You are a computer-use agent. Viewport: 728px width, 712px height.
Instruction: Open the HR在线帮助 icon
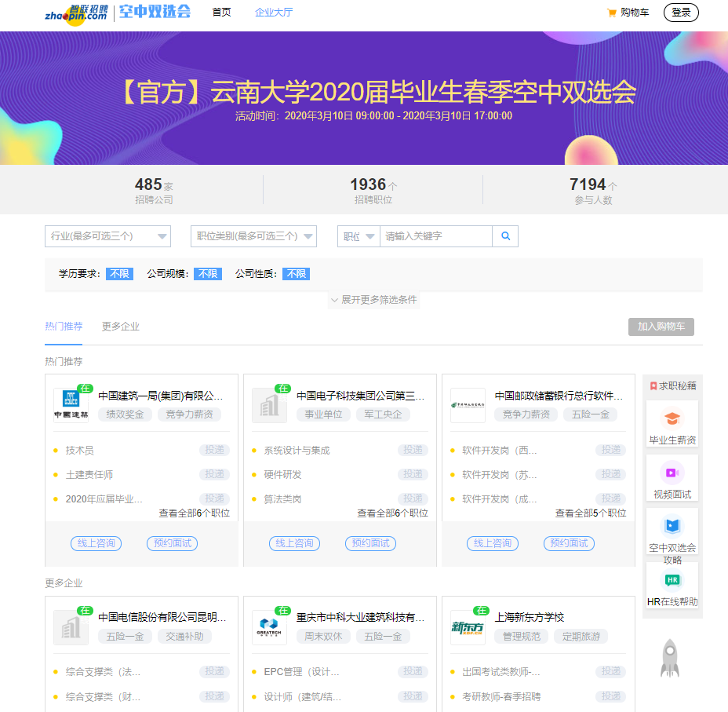tap(672, 580)
